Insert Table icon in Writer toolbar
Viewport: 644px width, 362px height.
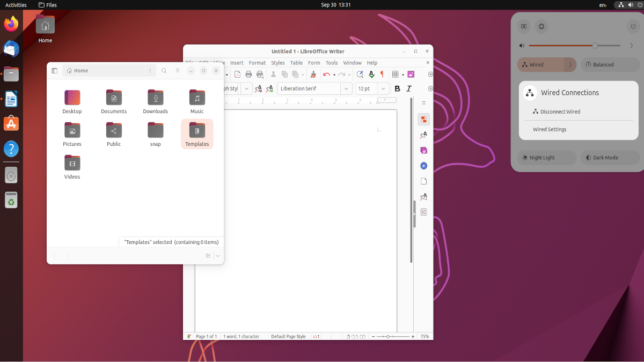coord(396,75)
